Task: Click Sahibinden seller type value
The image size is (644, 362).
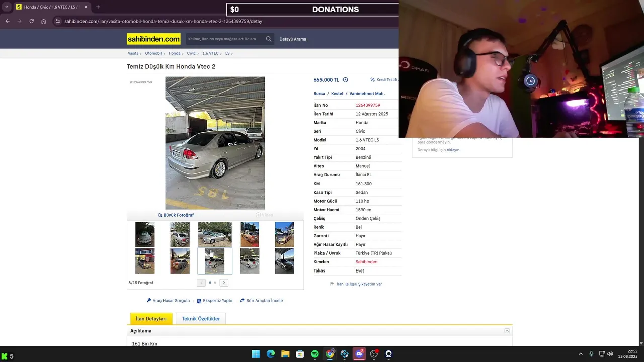Action: [366, 262]
